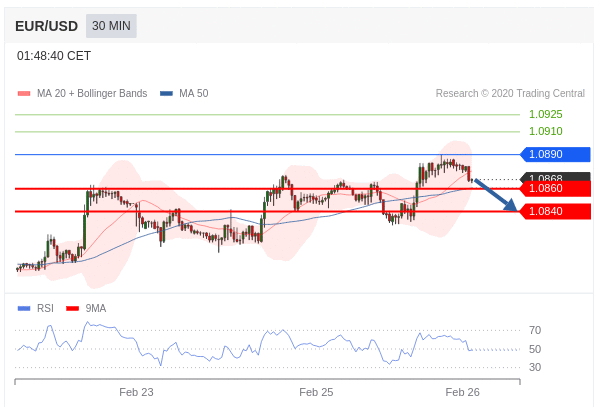This screenshot has width=600, height=417.
Task: Click the RSI 30 level label
Action: (x=535, y=367)
